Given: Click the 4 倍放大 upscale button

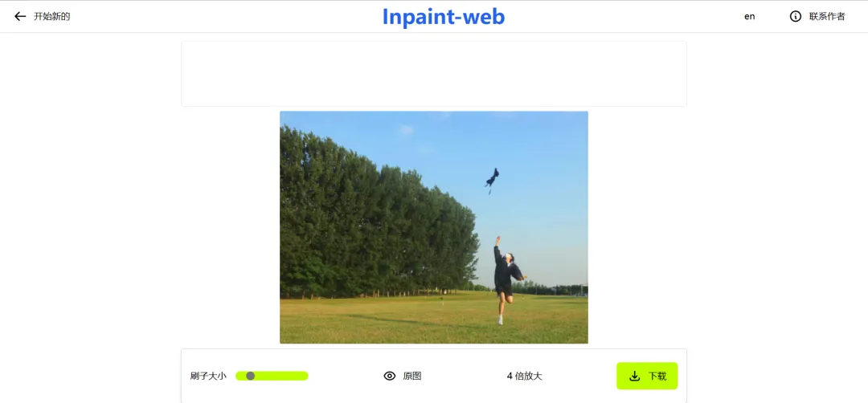Looking at the screenshot, I should [x=524, y=376].
